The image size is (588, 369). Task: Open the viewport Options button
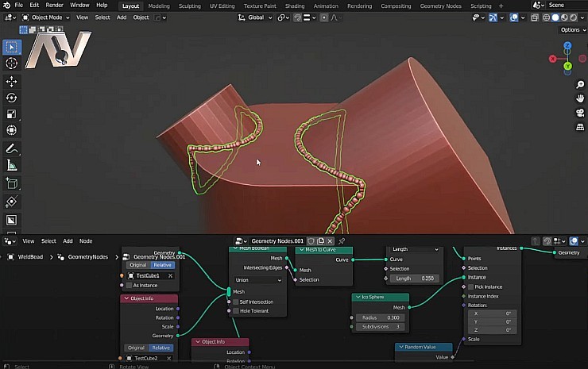[570, 30]
